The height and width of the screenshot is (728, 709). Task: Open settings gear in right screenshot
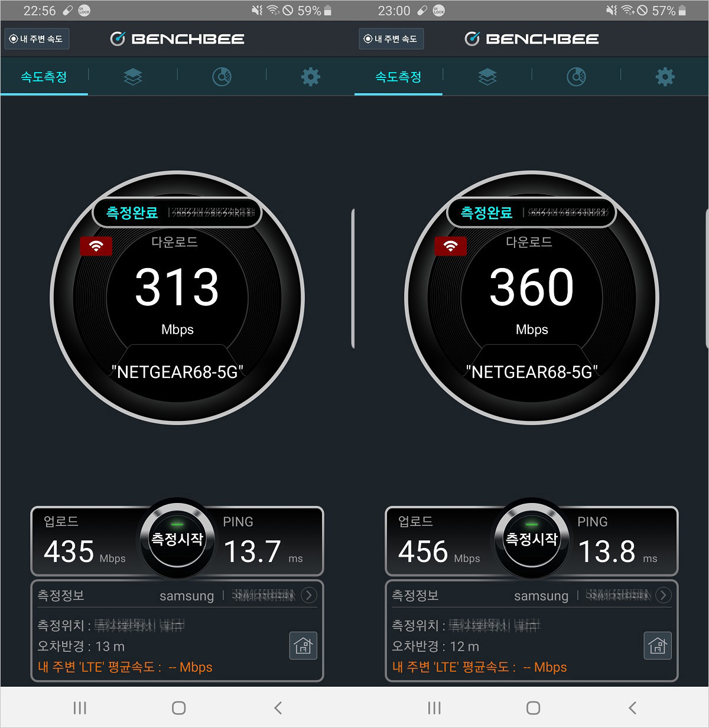tap(665, 77)
